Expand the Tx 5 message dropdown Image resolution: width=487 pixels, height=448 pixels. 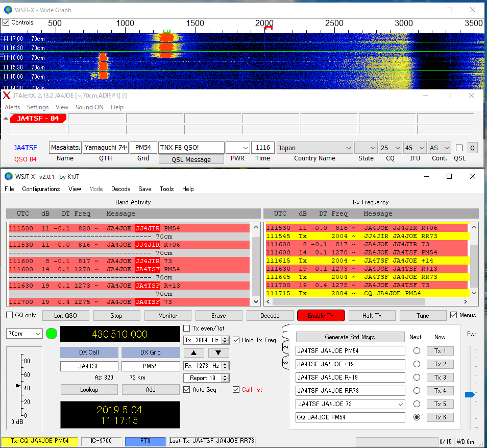[401, 404]
